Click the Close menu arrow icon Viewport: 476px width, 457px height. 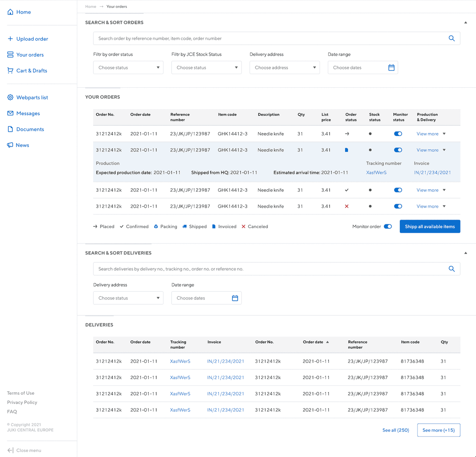[x=10, y=450]
